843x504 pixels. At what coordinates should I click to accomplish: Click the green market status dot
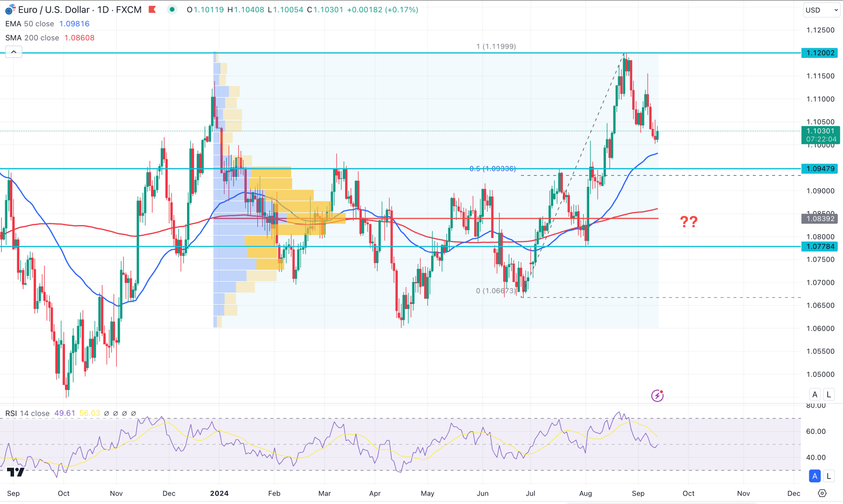[x=172, y=10]
